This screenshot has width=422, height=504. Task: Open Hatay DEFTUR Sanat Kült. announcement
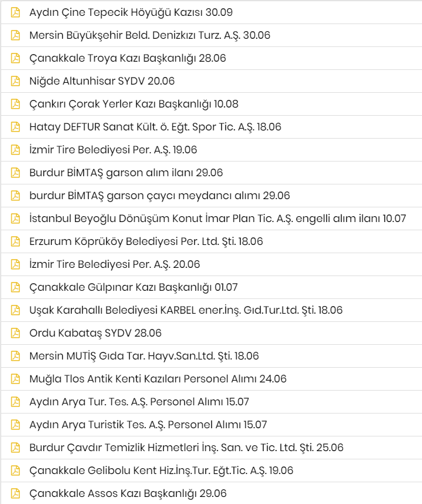click(x=155, y=127)
